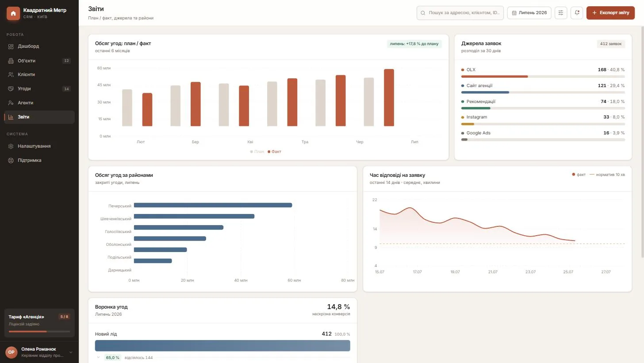
Task: Click the Агенти person icon
Action: pos(11,103)
